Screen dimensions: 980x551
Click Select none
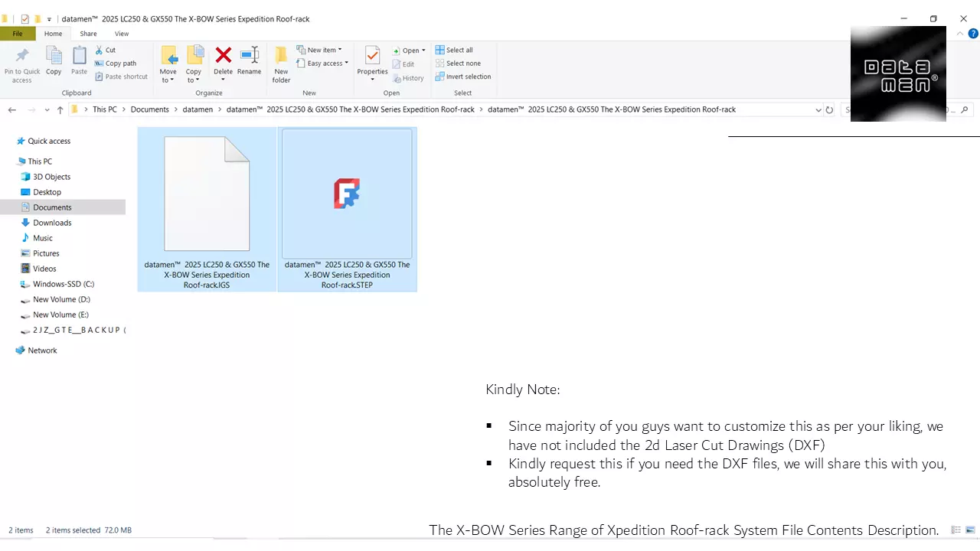pyautogui.click(x=458, y=64)
